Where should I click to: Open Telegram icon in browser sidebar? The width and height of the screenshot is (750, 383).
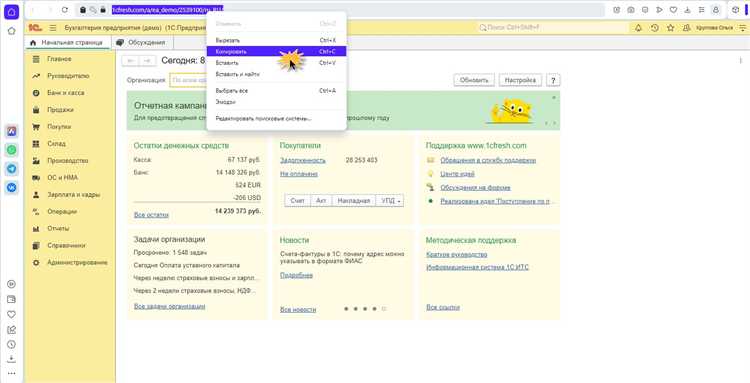point(11,169)
